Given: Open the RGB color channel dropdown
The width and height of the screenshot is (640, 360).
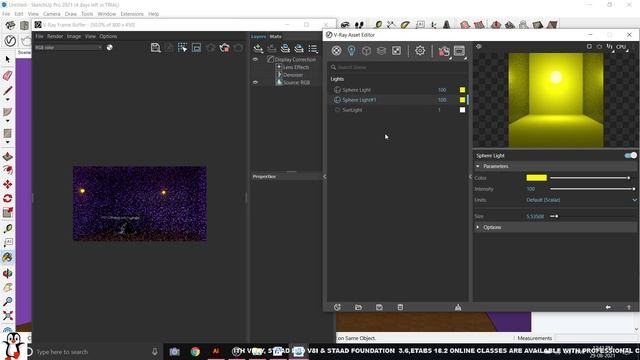Looking at the screenshot, I should [x=68, y=47].
